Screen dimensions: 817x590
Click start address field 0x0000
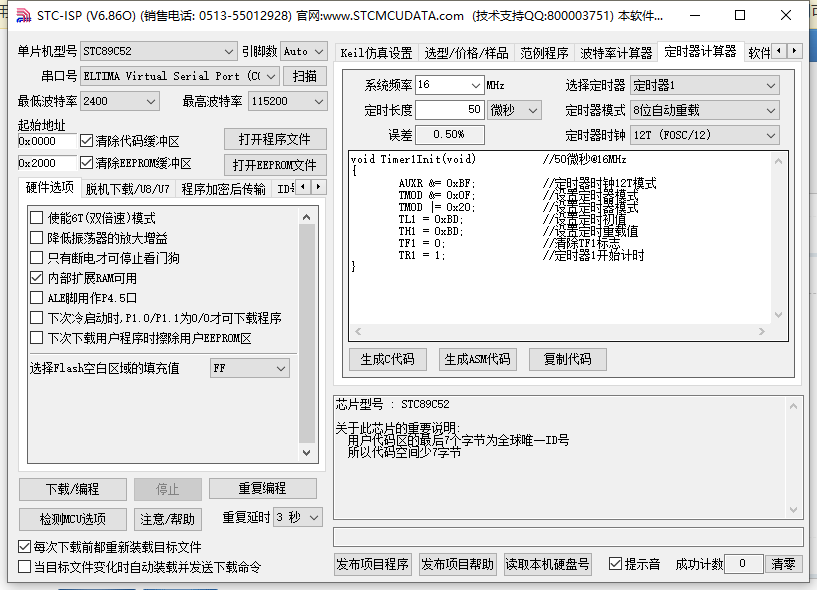[46, 141]
